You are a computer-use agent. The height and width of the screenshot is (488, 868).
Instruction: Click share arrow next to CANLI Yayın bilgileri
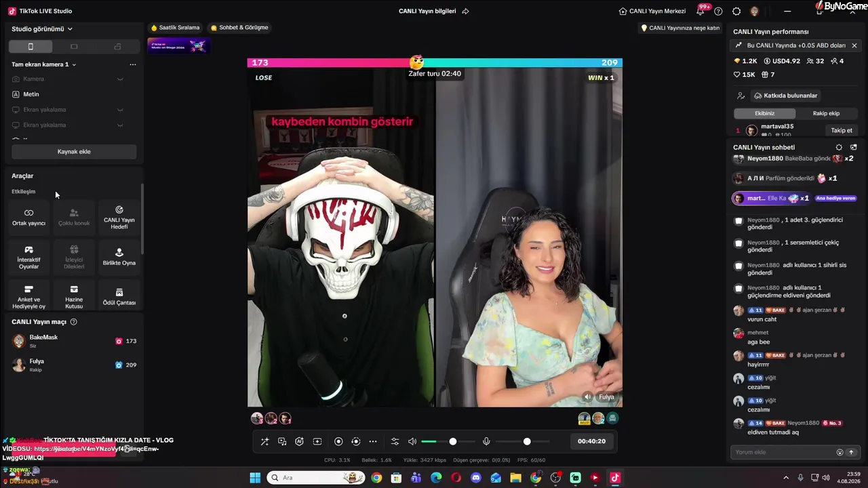[x=465, y=11]
